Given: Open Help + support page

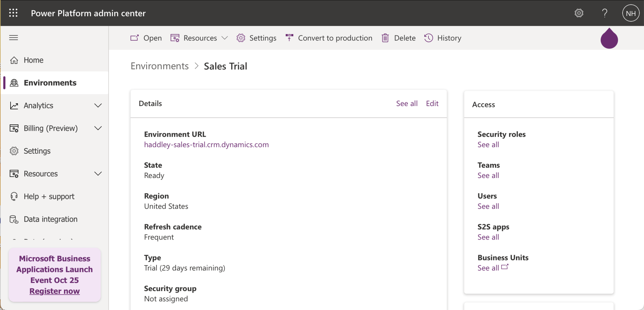Looking at the screenshot, I should click(49, 196).
